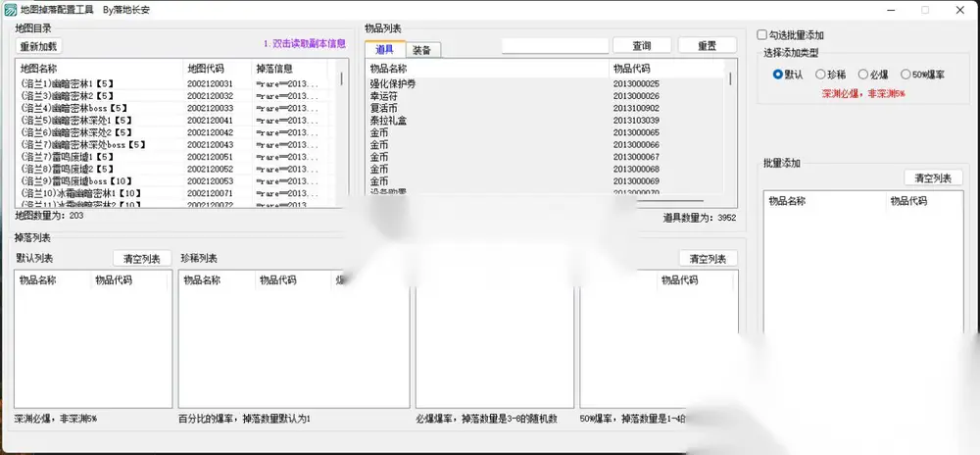The image size is (980, 455).
Task: Choose the 必爆 radio option
Action: 863,75
